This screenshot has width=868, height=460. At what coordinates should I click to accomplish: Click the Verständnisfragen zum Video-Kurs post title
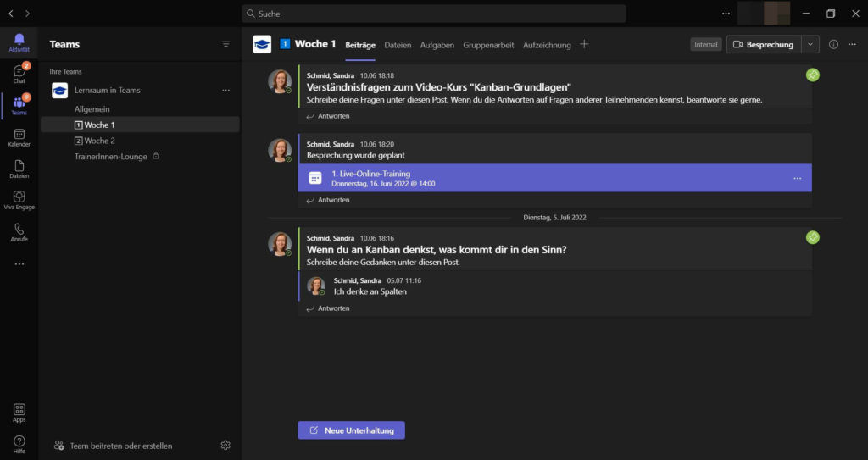point(438,87)
